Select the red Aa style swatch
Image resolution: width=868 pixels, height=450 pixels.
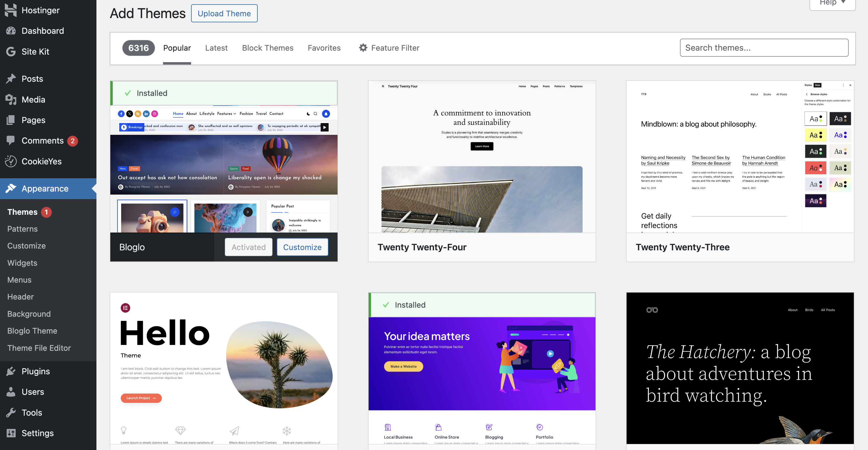(x=816, y=168)
